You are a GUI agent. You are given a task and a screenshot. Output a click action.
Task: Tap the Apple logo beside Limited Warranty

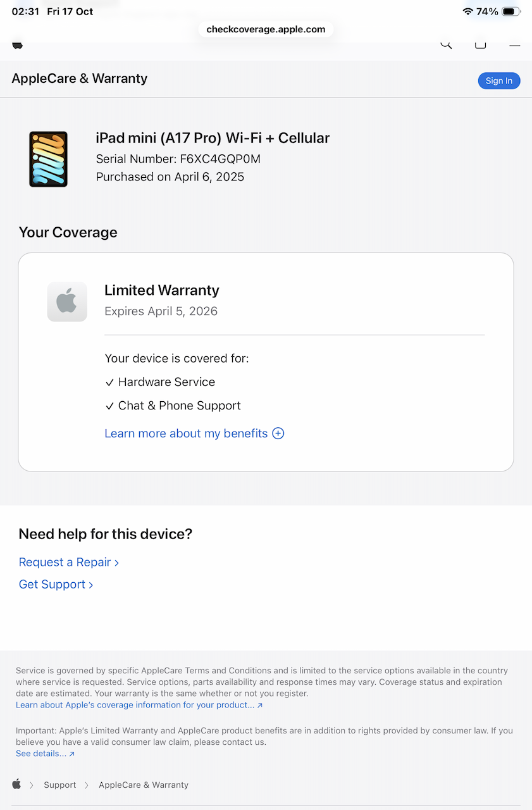pos(67,302)
